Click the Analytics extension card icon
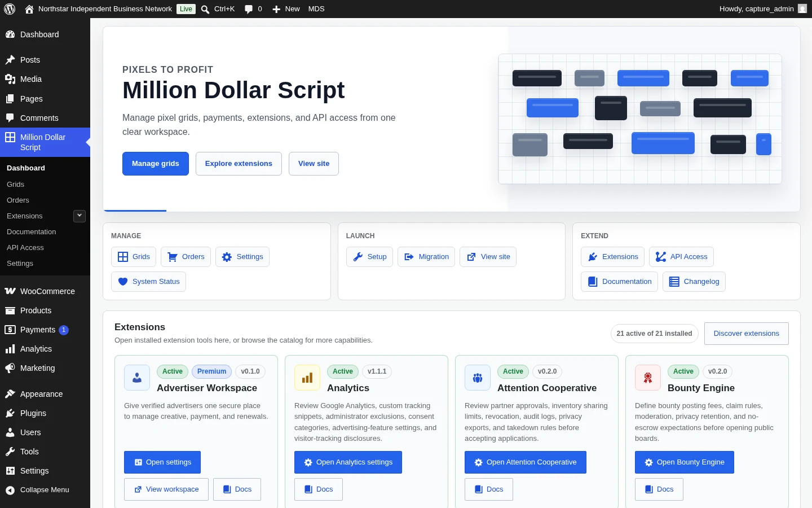812x508 pixels. pyautogui.click(x=307, y=378)
